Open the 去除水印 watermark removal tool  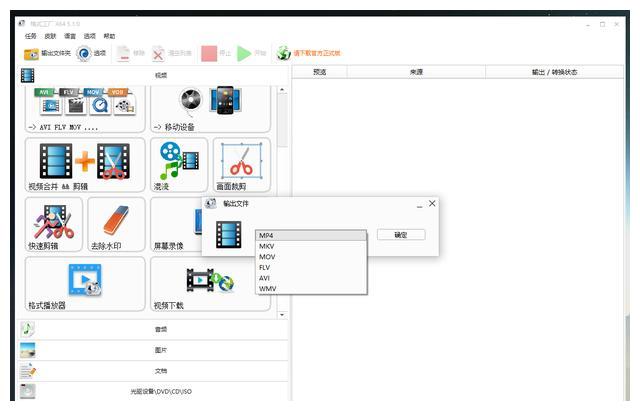tap(116, 224)
